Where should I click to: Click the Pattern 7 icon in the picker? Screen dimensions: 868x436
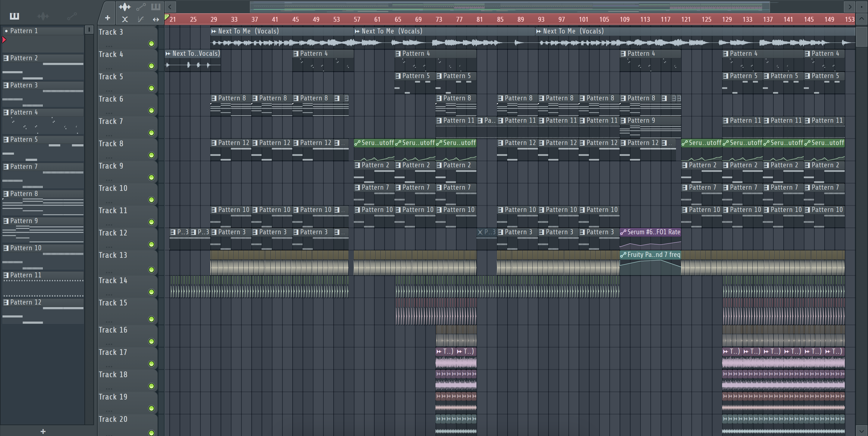tap(6, 166)
